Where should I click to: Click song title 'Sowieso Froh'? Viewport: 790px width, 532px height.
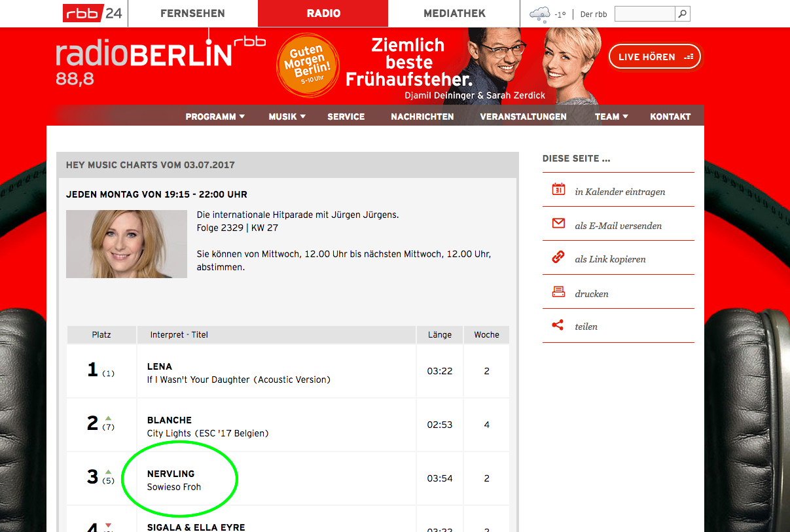coord(174,487)
